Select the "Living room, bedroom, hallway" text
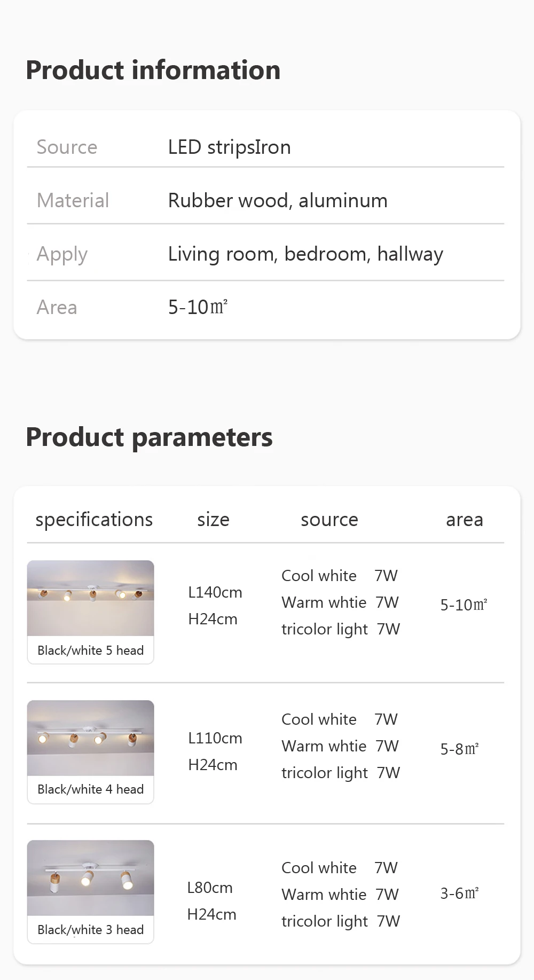Viewport: 534px width, 980px height. click(305, 254)
